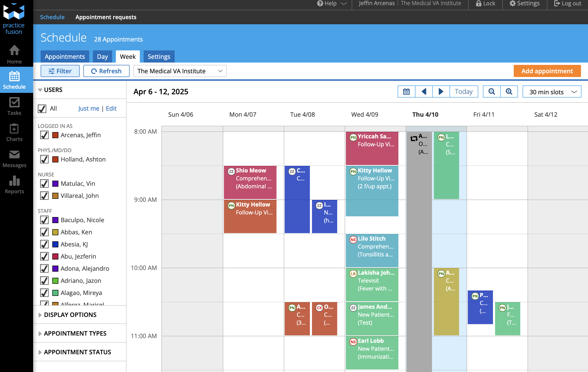Image resolution: width=588 pixels, height=372 pixels.
Task: Click the calendar date picker icon
Action: [406, 91]
